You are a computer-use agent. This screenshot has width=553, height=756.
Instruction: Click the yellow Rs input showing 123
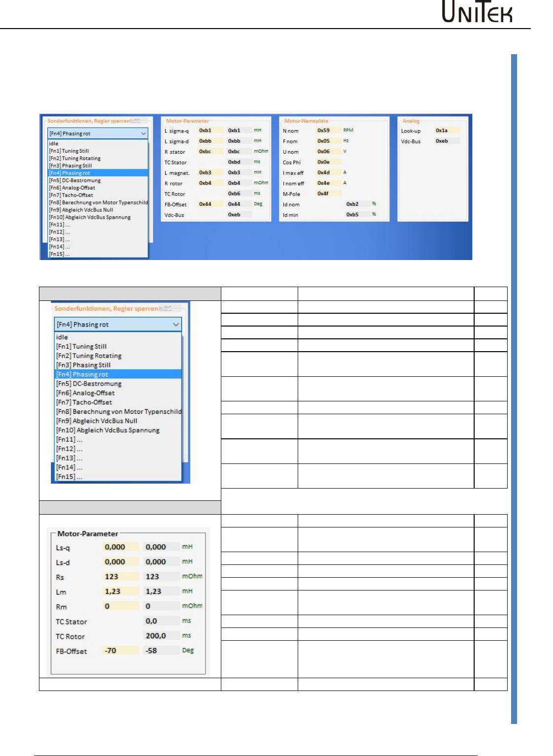[121, 577]
